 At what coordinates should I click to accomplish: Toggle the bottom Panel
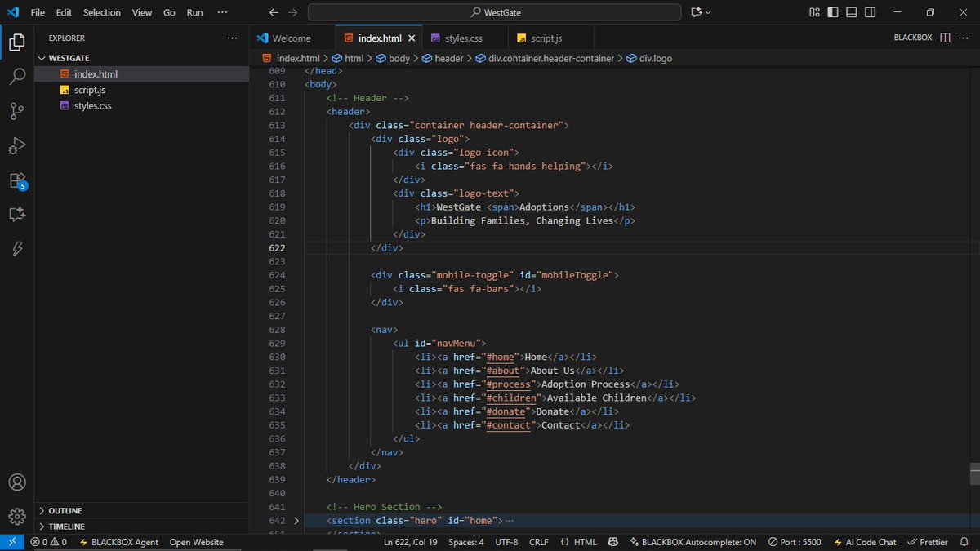852,12
